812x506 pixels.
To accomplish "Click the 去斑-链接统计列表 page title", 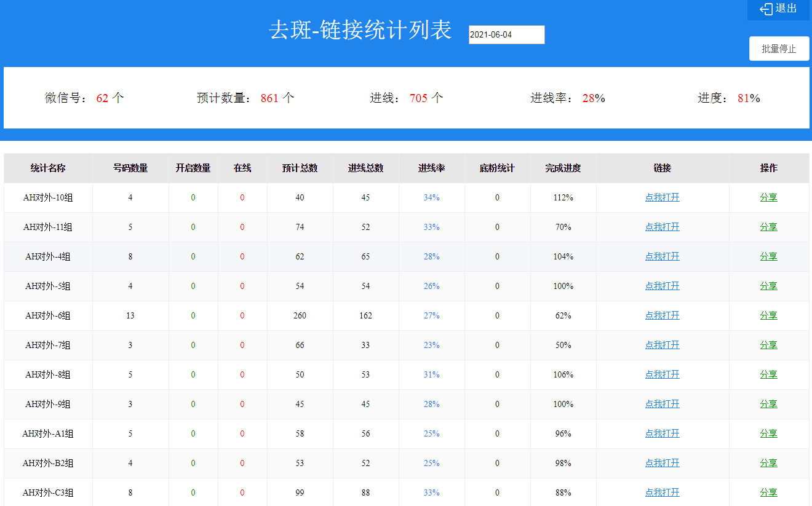I will (x=360, y=30).
